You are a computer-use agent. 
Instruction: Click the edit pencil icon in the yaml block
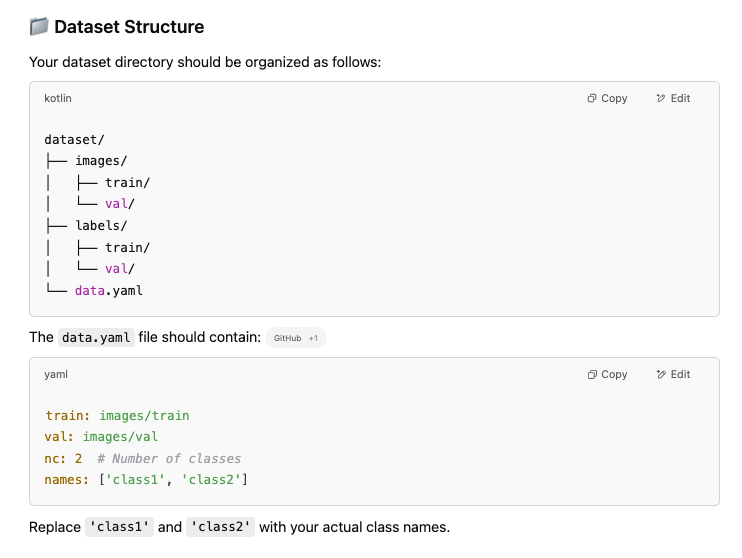pyautogui.click(x=661, y=374)
